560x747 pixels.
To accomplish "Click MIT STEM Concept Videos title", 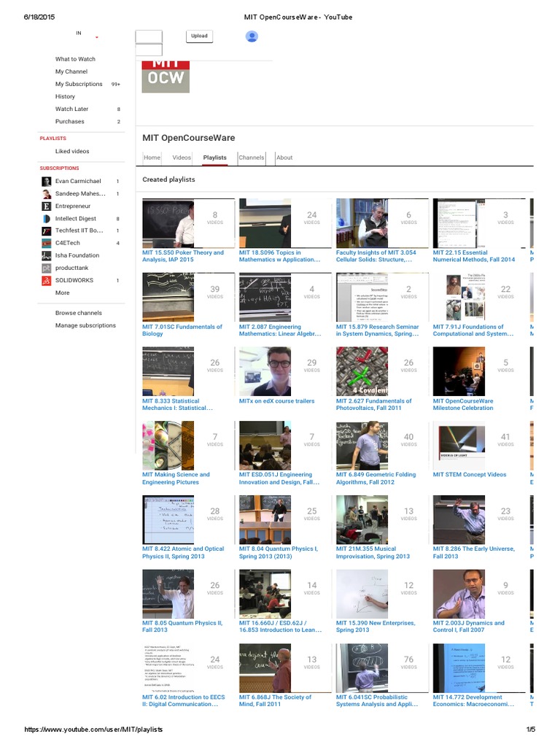I will point(470,475).
